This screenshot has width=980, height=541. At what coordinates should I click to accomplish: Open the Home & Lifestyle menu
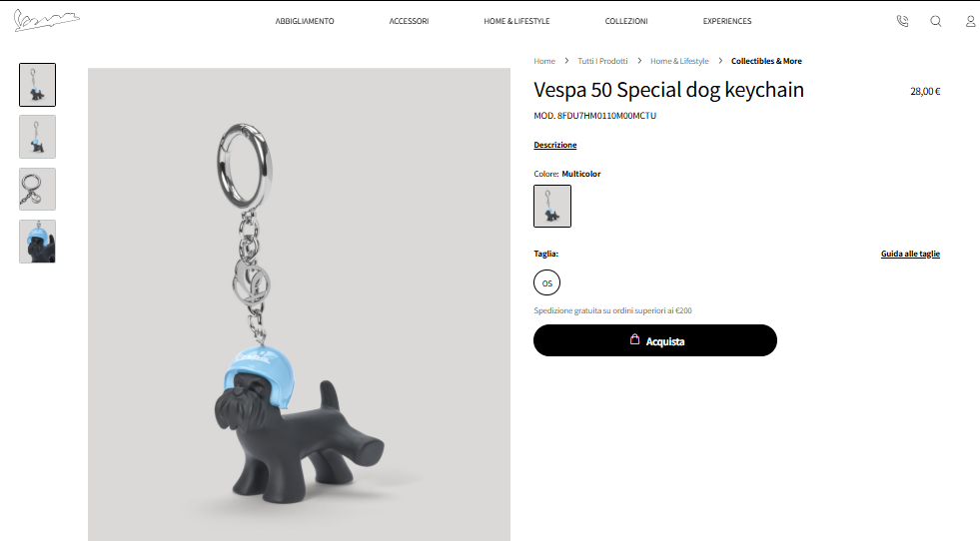coord(516,21)
